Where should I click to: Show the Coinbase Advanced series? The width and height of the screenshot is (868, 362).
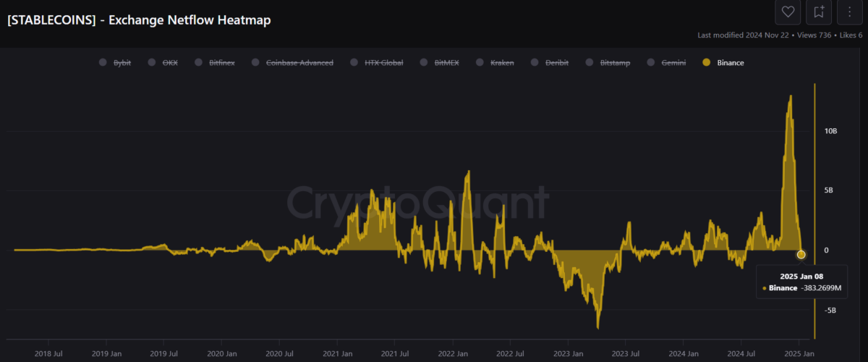pyautogui.click(x=299, y=63)
